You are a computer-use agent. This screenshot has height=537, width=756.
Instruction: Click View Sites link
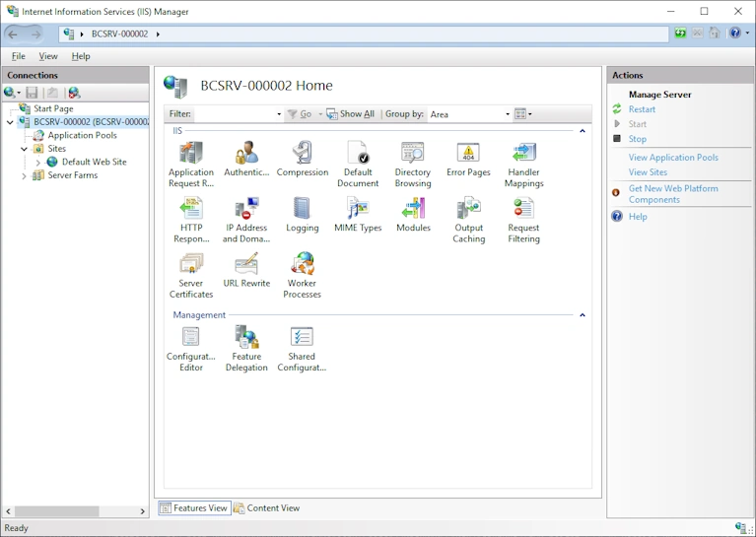coord(648,172)
